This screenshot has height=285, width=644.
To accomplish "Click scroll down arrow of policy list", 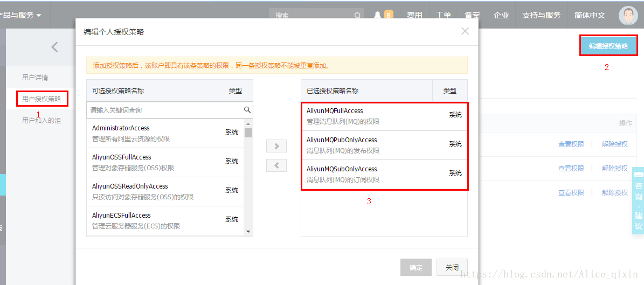I will pos(248,232).
